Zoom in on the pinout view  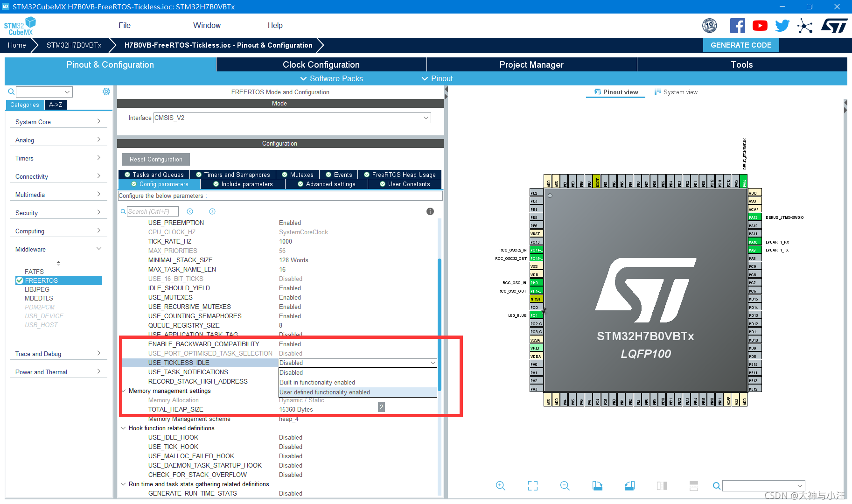click(x=501, y=485)
